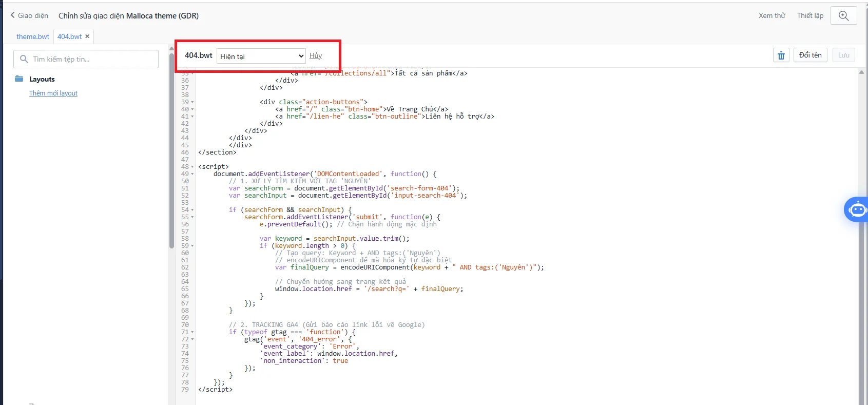Close the 404.bwt tab
868x405 pixels.
coord(87,36)
